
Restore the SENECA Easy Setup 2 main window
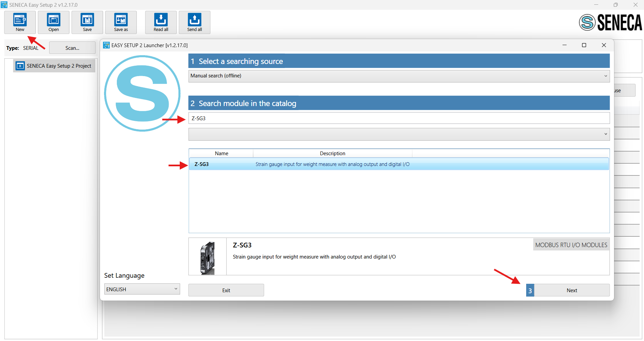(616, 5)
